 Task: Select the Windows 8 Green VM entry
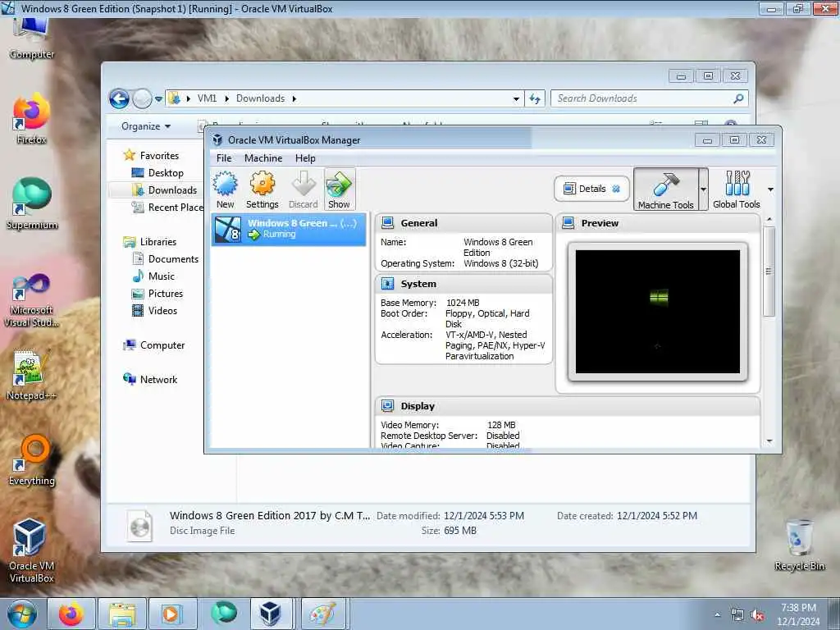tap(288, 230)
